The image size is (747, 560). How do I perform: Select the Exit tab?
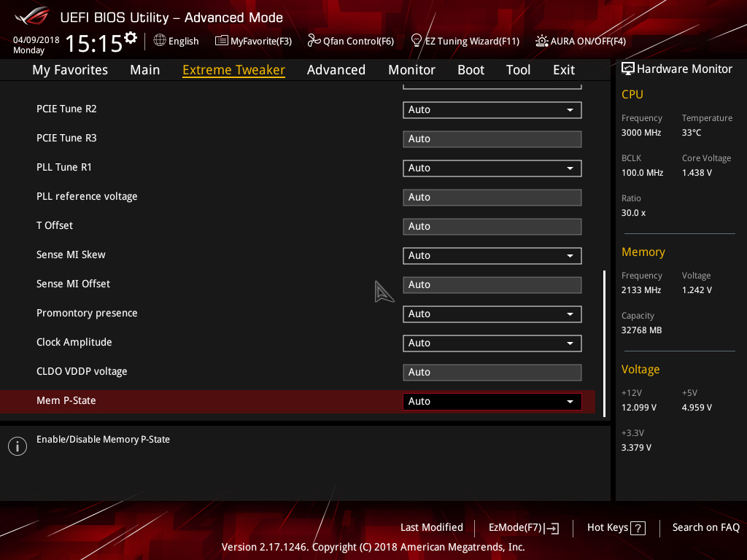click(x=564, y=70)
